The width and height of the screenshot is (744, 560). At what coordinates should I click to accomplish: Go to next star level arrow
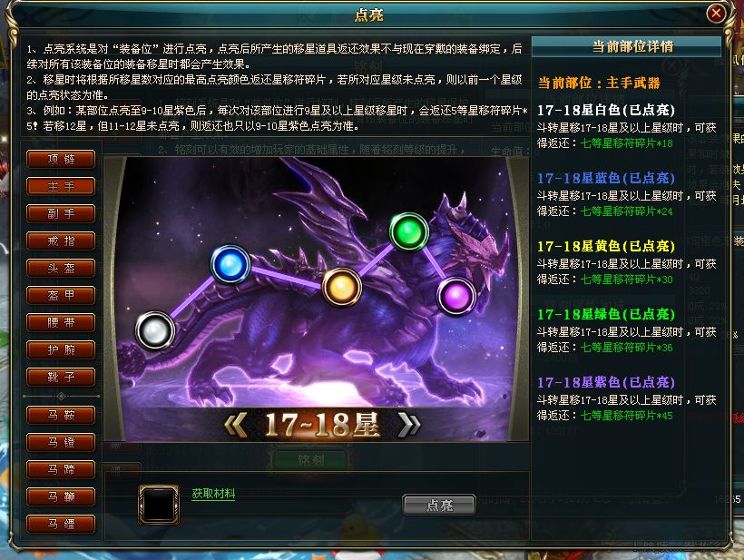pyautogui.click(x=409, y=424)
